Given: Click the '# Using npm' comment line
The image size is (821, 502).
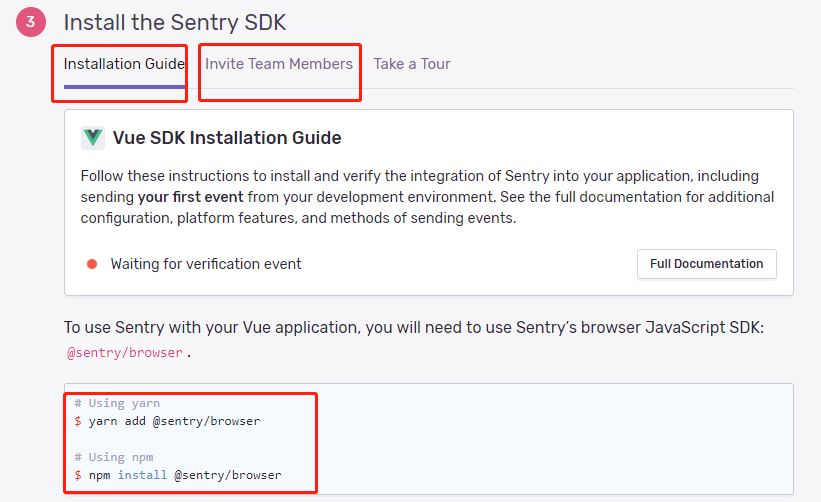Looking at the screenshot, I should [110, 457].
